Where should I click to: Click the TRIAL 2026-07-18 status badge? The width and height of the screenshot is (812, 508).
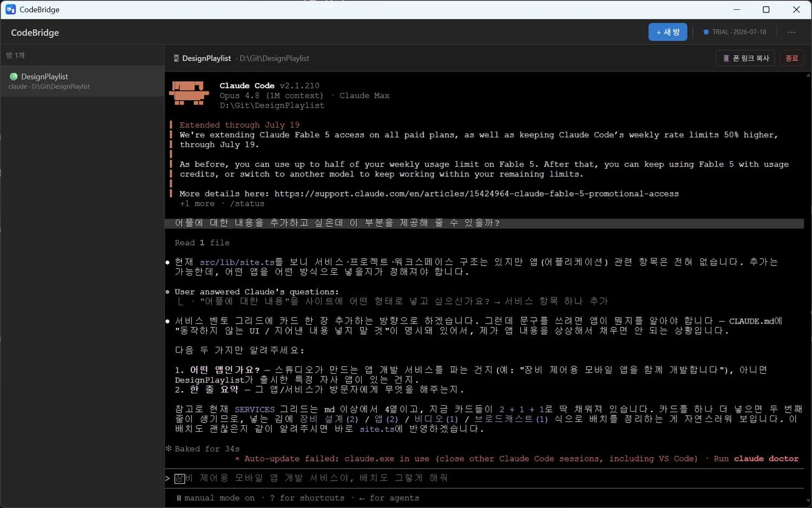[735, 32]
